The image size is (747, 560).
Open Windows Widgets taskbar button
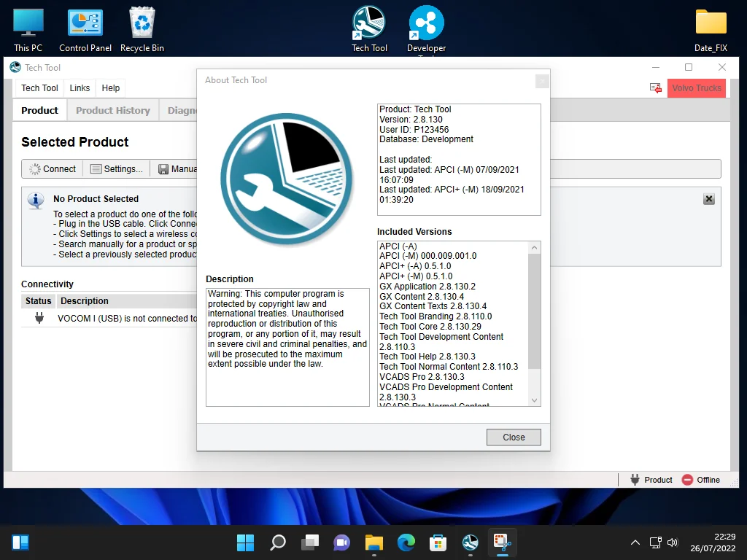pos(20,542)
